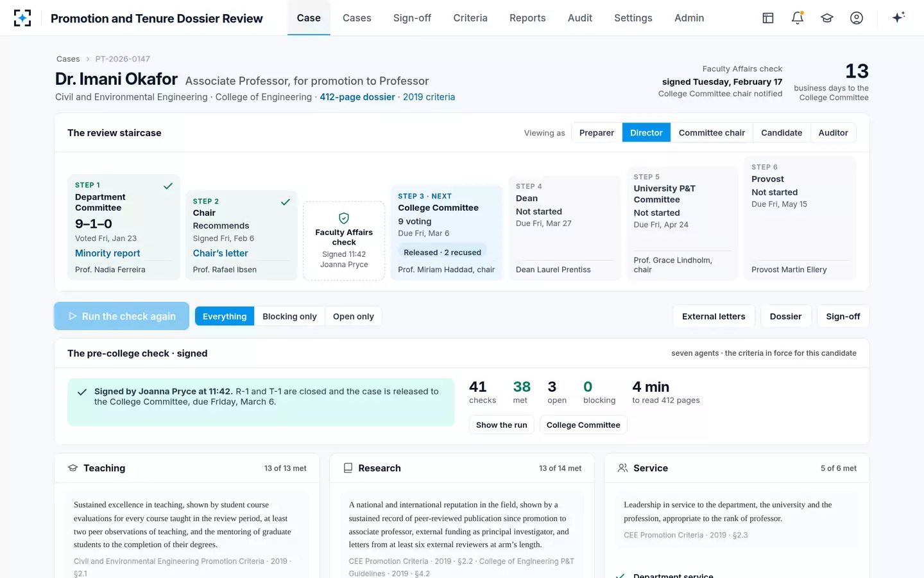924x578 pixels.
Task: Open the user profile icon
Action: tap(857, 18)
